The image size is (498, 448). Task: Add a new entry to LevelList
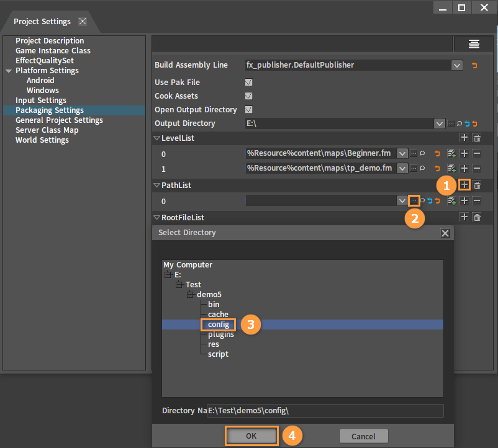pyautogui.click(x=464, y=138)
